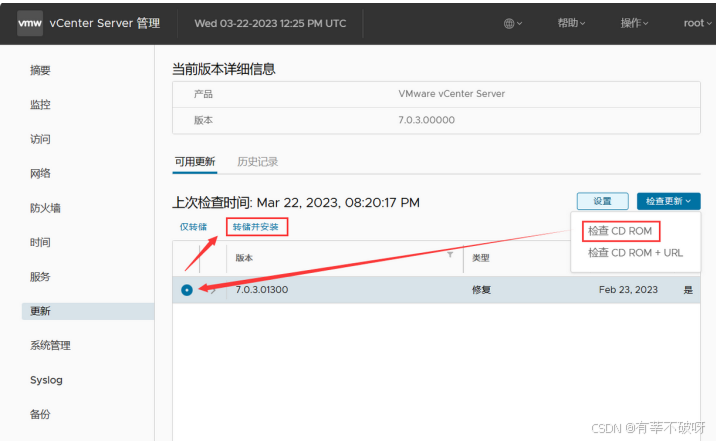
Task: Click the filter icon in 版本 column header
Action: tap(450, 255)
